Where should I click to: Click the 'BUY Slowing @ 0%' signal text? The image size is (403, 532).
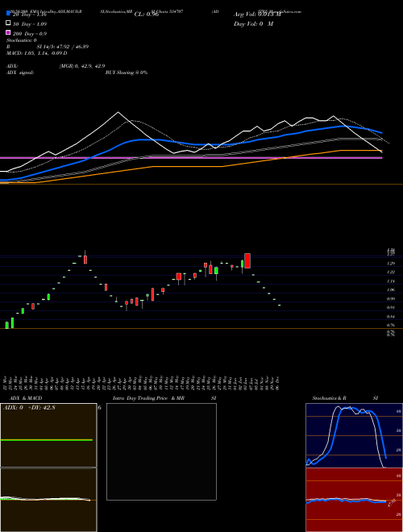[127, 73]
